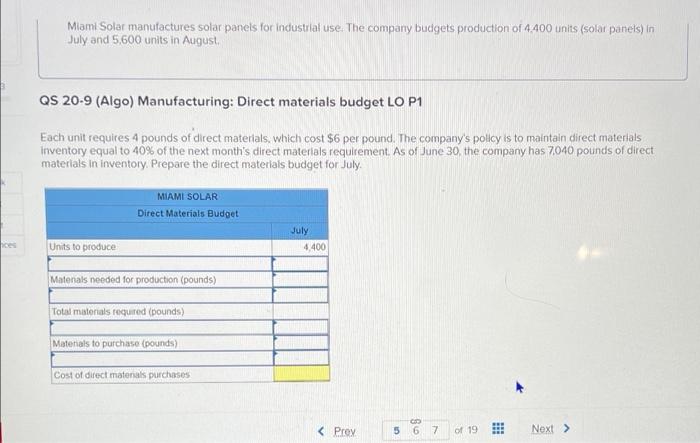Click July value field below 4,400
The width and height of the screenshot is (700, 443).
[300, 263]
